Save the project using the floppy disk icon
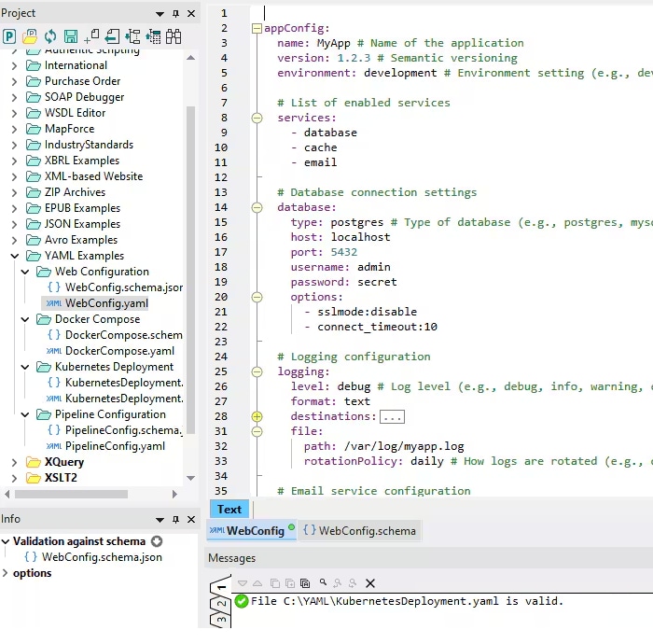Screen dimensions: 653x644 tap(71, 36)
